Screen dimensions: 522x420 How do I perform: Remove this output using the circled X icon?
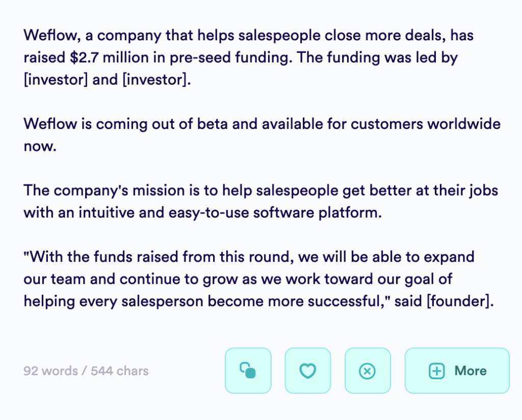(x=368, y=371)
